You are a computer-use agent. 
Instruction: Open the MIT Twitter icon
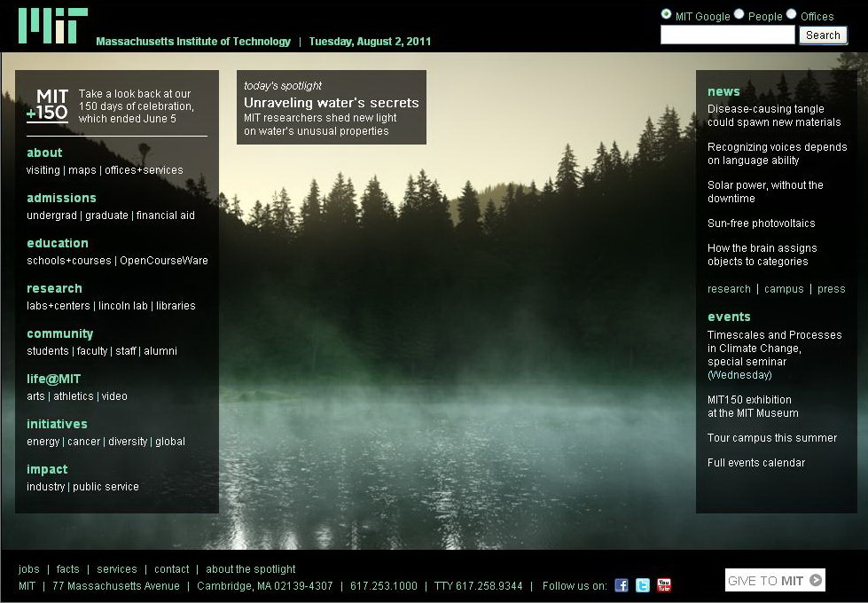tap(643, 585)
